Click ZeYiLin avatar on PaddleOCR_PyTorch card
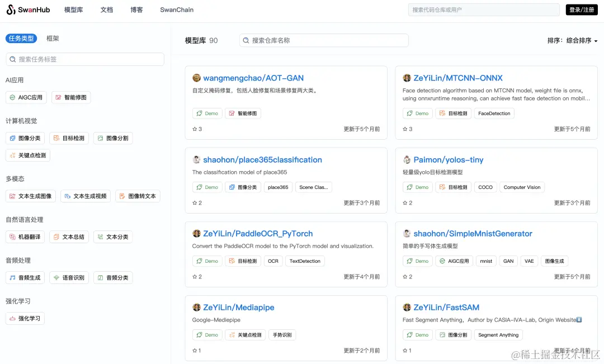 pos(196,233)
